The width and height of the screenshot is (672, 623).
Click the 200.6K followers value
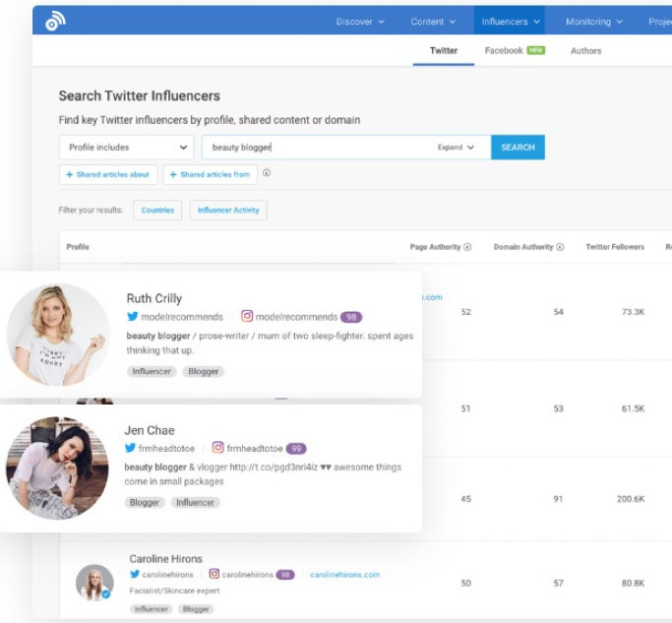pyautogui.click(x=631, y=499)
